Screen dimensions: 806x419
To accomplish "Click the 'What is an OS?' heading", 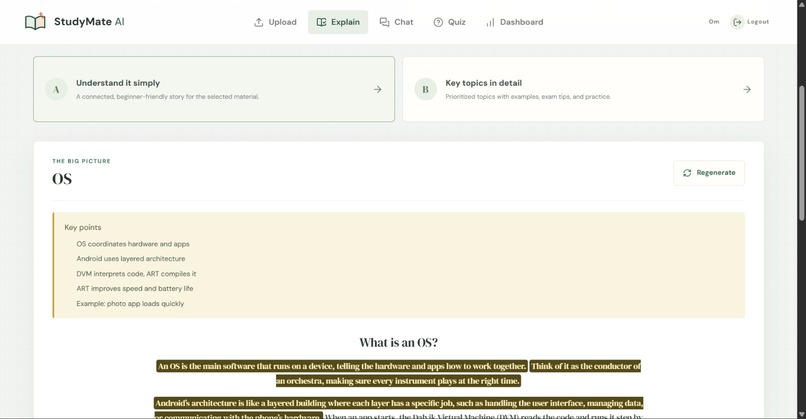I will click(398, 342).
